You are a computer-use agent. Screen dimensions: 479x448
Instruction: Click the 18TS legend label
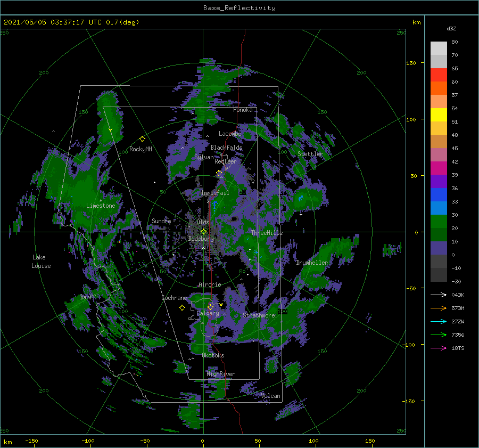click(458, 348)
